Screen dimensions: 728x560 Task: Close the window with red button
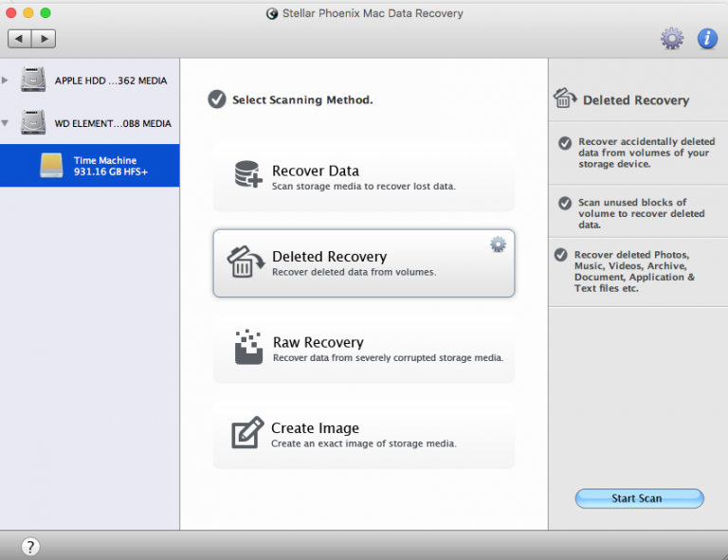(11, 13)
